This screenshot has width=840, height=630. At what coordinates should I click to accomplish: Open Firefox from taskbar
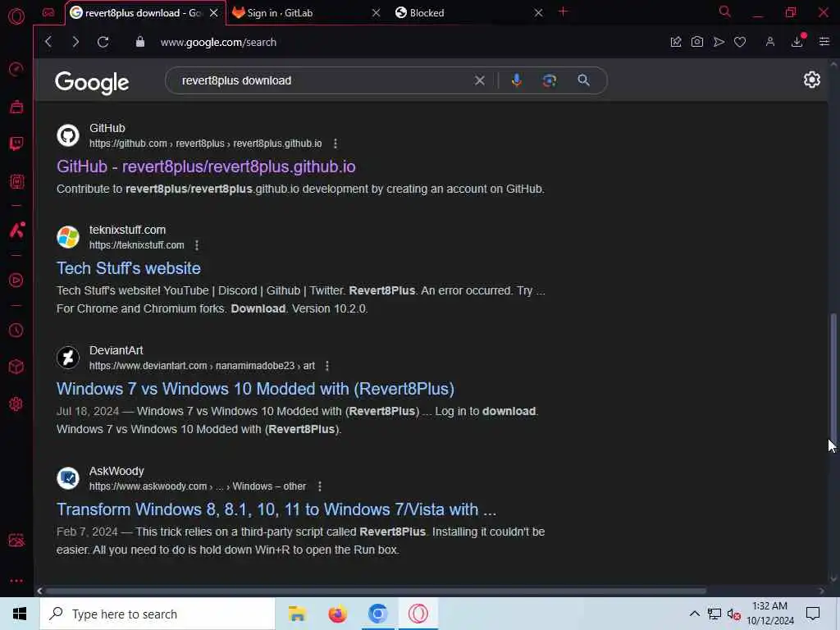[x=337, y=614]
